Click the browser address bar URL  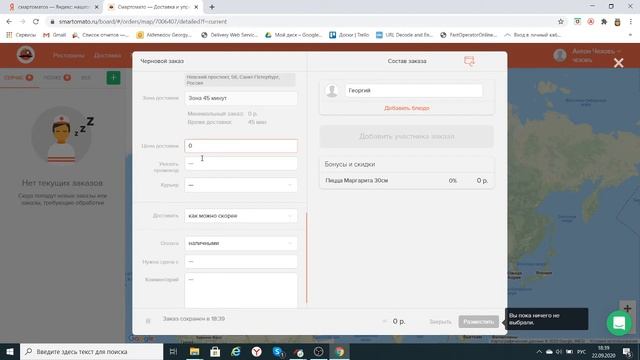[143, 22]
